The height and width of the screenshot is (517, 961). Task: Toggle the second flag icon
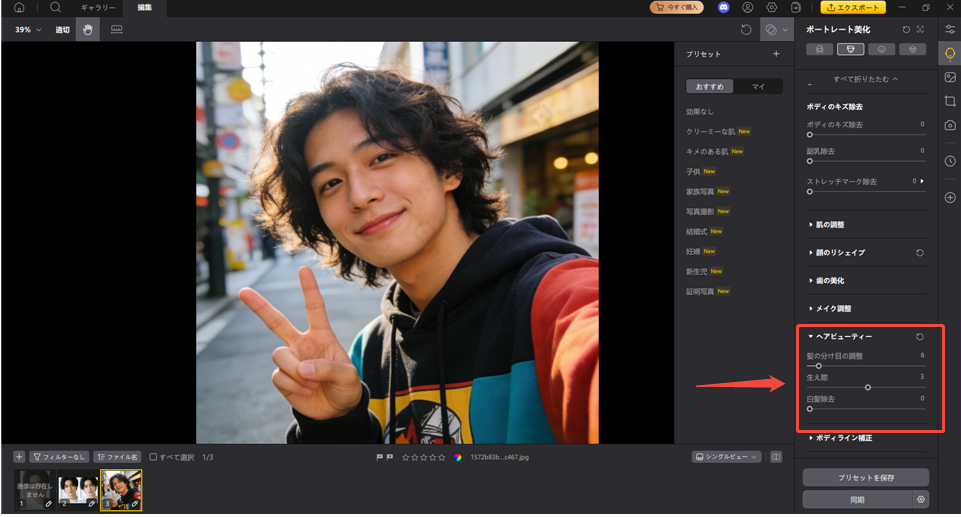[x=389, y=457]
